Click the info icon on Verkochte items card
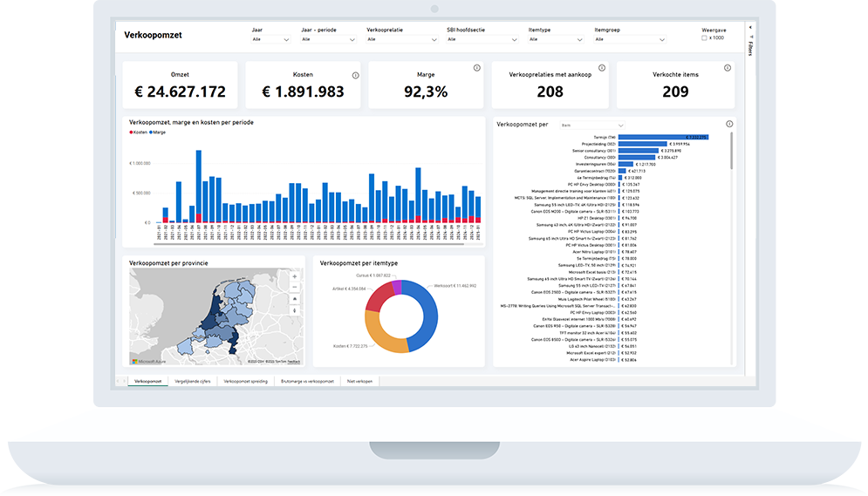868x496 pixels. 725,68
